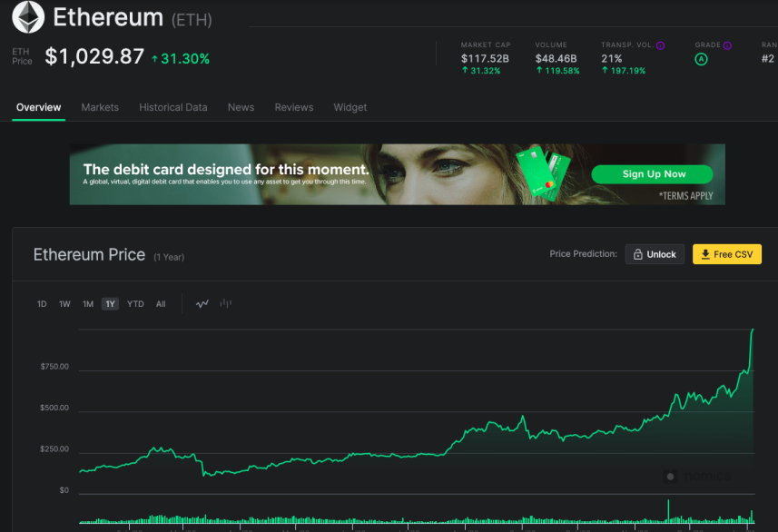The width and height of the screenshot is (778, 532).
Task: Click the #2 rank value
Action: pos(768,59)
